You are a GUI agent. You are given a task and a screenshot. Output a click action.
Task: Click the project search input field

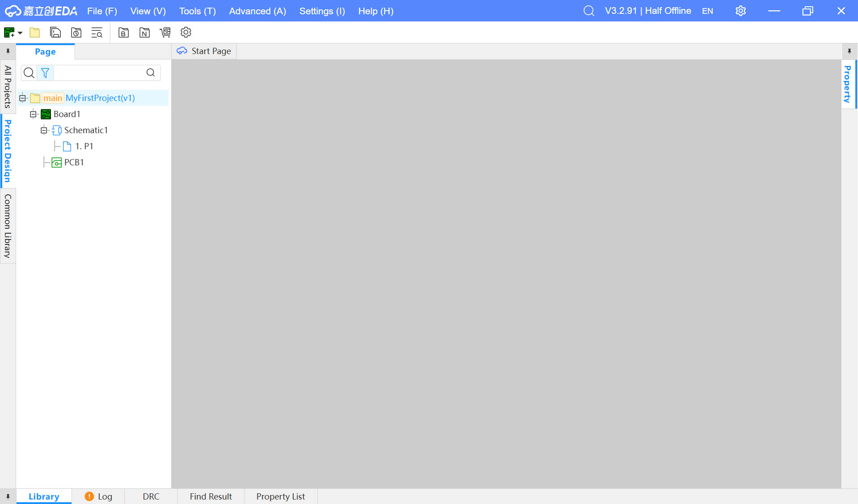point(98,73)
